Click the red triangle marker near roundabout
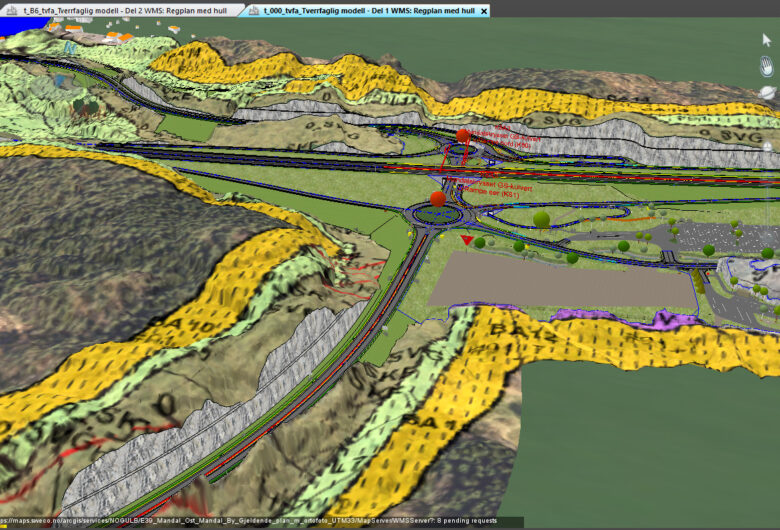Image resolution: width=780 pixels, height=530 pixels. (466, 240)
